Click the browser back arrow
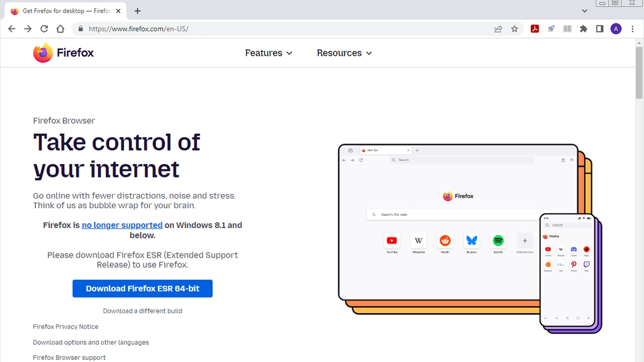Image resolution: width=644 pixels, height=362 pixels. (12, 29)
